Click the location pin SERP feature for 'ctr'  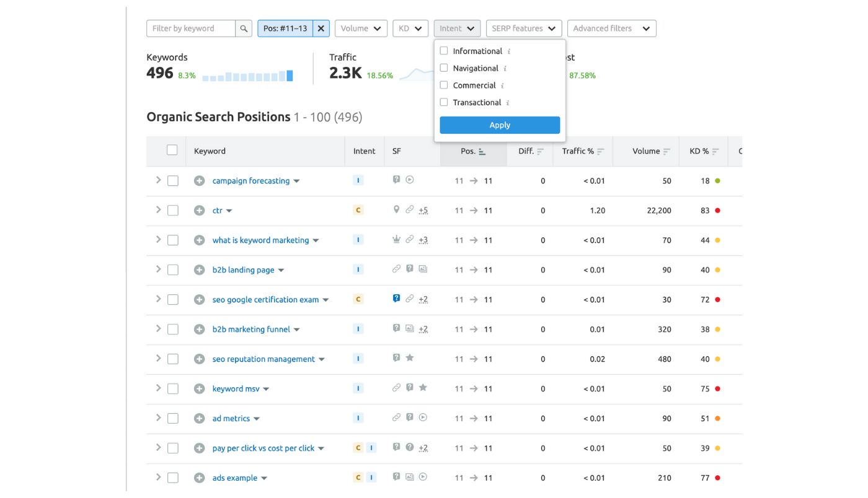point(396,210)
